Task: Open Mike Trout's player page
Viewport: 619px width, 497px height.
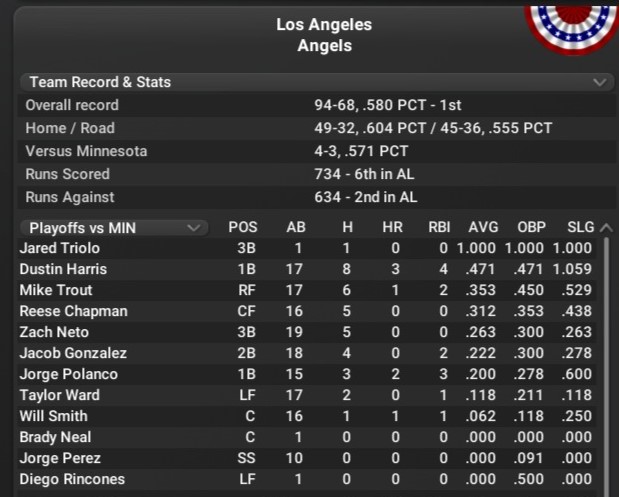Action: tap(56, 290)
